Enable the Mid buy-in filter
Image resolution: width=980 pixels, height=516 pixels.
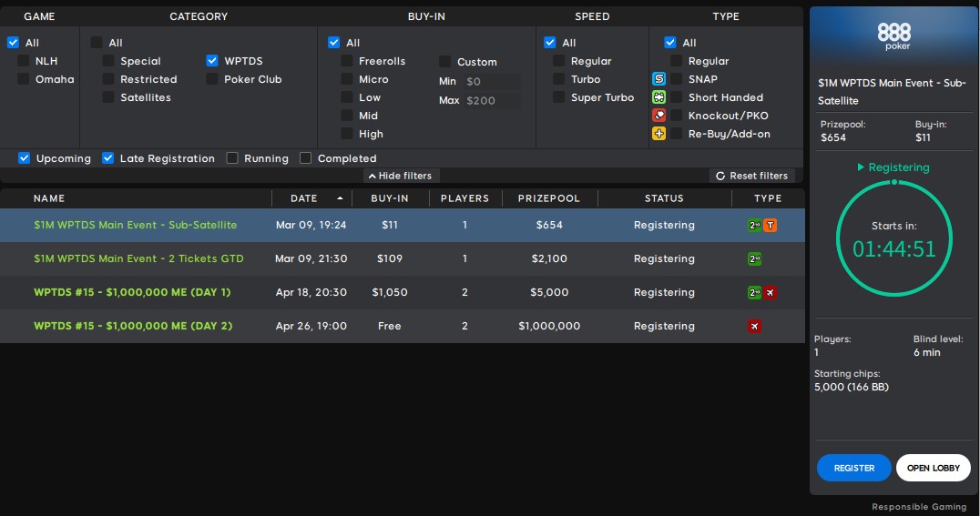[x=346, y=115]
